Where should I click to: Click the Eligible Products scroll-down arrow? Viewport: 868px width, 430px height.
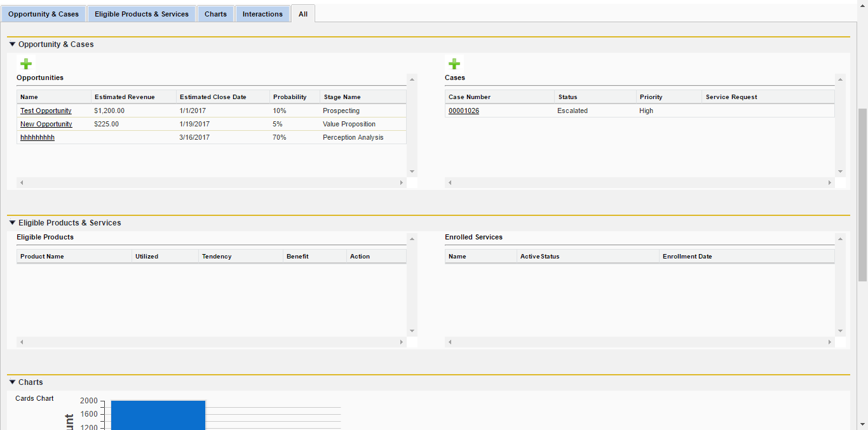pos(412,331)
